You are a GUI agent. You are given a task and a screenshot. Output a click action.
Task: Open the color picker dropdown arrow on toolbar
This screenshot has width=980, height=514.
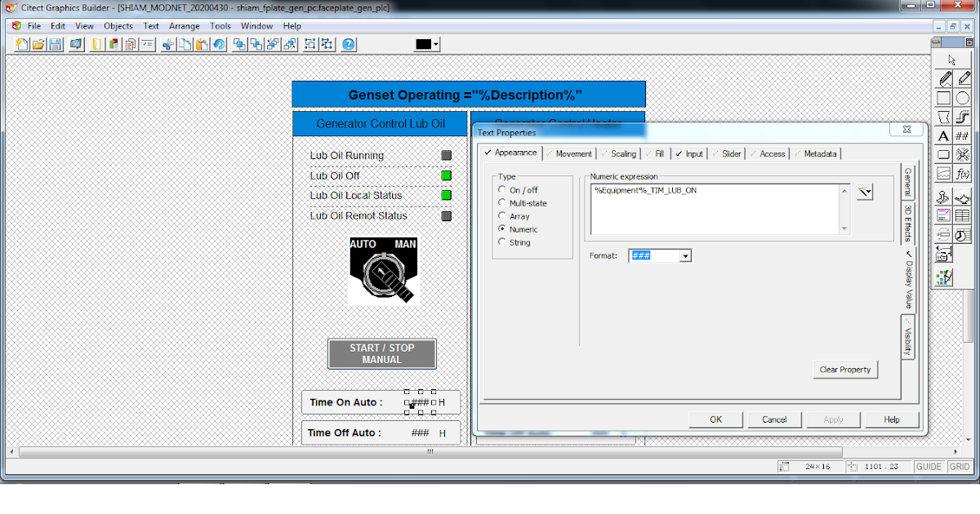(x=435, y=45)
